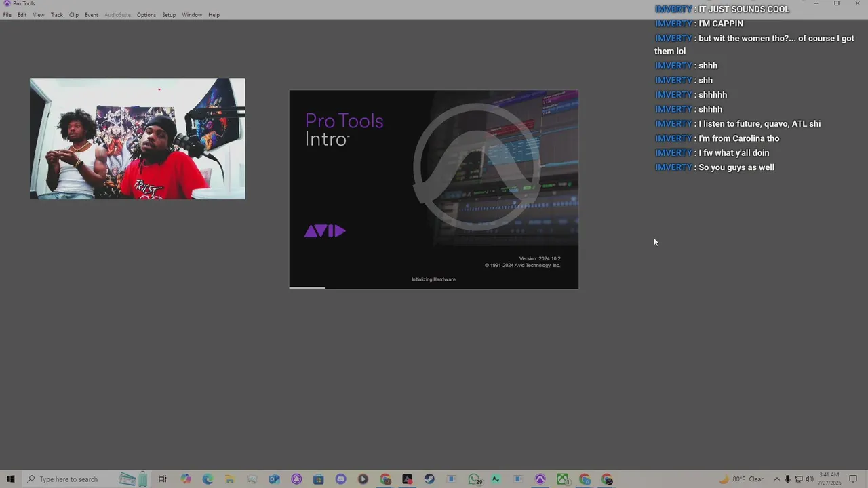Open the Track menu
Image resolution: width=868 pixels, height=488 pixels.
tap(57, 15)
